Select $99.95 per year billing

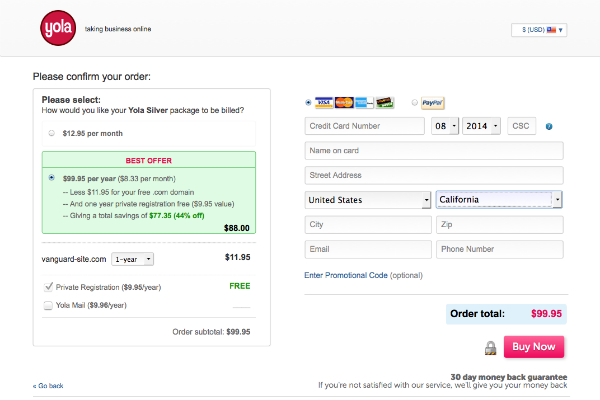coord(52,178)
